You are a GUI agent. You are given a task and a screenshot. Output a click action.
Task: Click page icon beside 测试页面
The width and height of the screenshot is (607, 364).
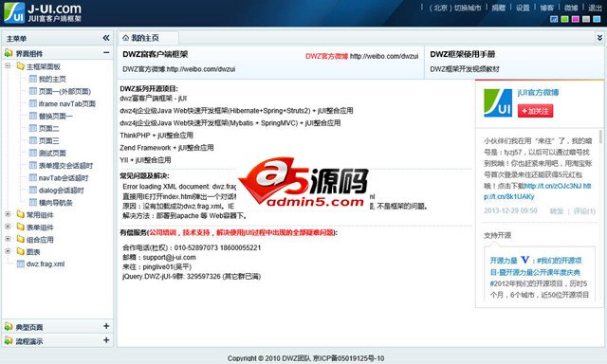click(33, 153)
